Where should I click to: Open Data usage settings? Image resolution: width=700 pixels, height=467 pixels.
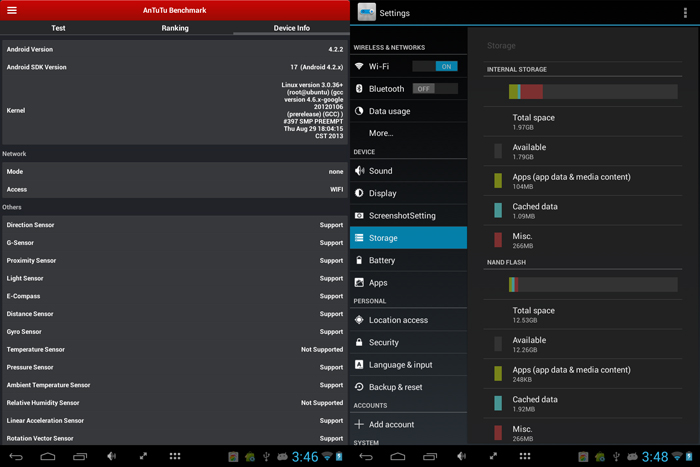click(x=408, y=111)
